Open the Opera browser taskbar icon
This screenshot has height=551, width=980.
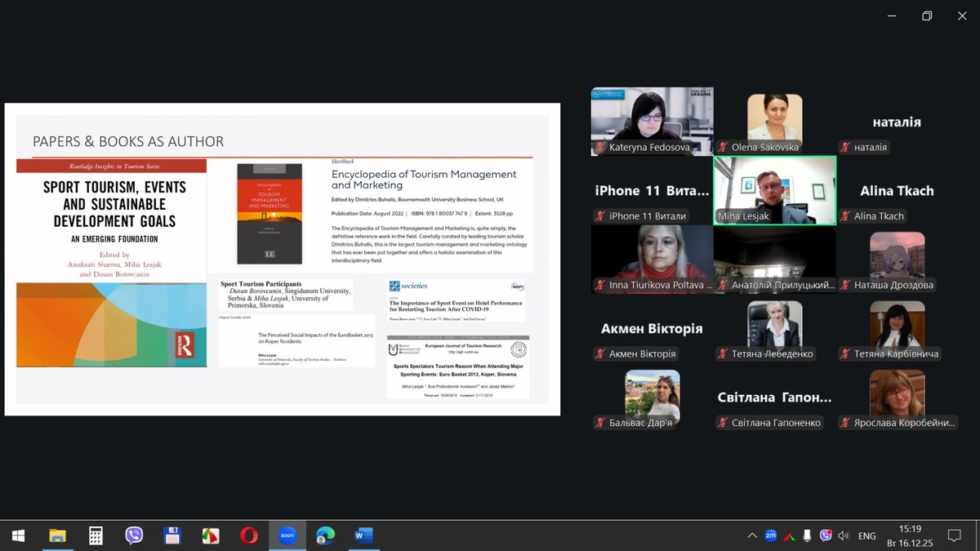click(x=249, y=535)
